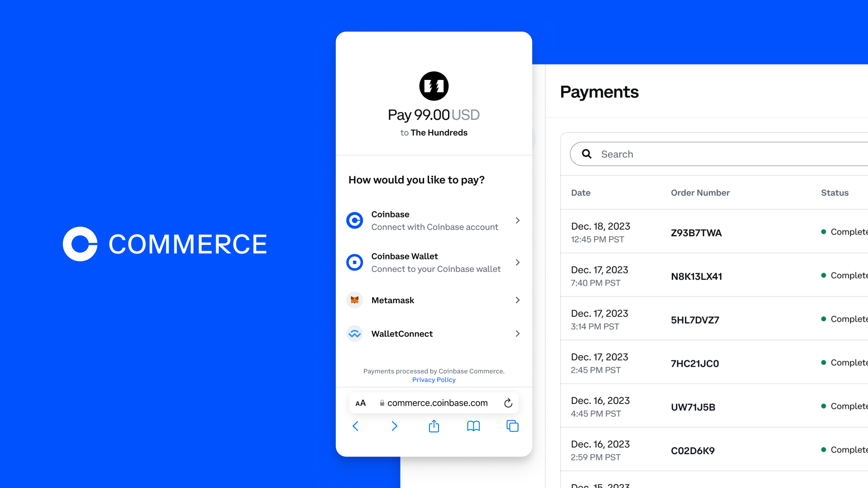Click the page refresh icon in browser bar
The image size is (868, 488).
tap(508, 403)
